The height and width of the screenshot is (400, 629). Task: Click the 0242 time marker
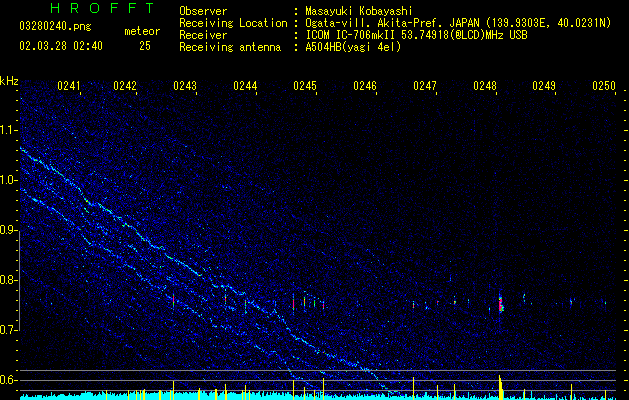pos(125,86)
